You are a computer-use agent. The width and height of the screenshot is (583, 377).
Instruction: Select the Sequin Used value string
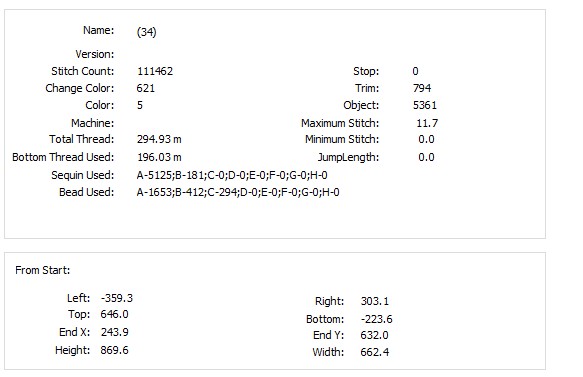(232, 175)
